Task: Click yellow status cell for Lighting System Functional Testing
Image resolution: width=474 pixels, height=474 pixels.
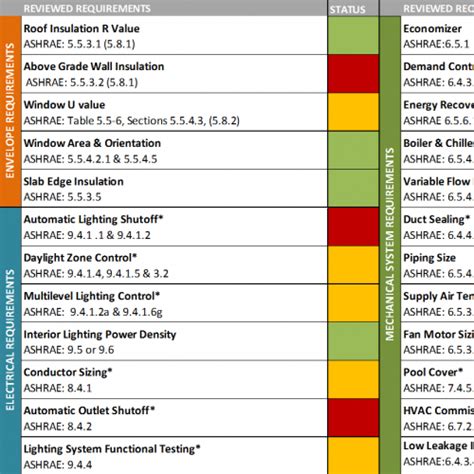Action: coord(353,456)
